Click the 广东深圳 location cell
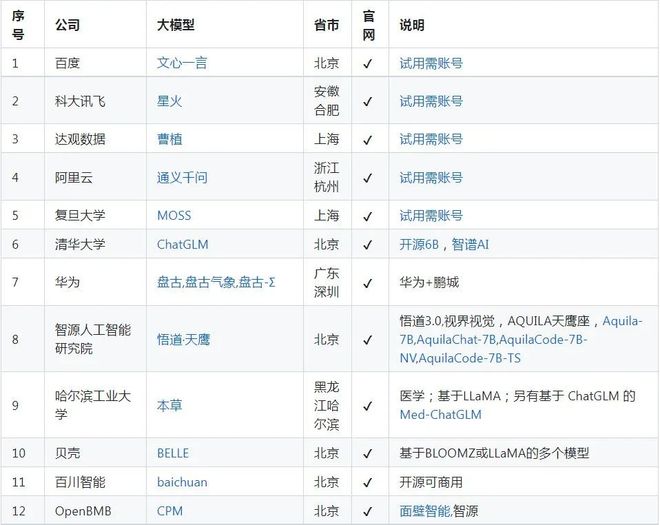660x525 pixels. click(327, 282)
